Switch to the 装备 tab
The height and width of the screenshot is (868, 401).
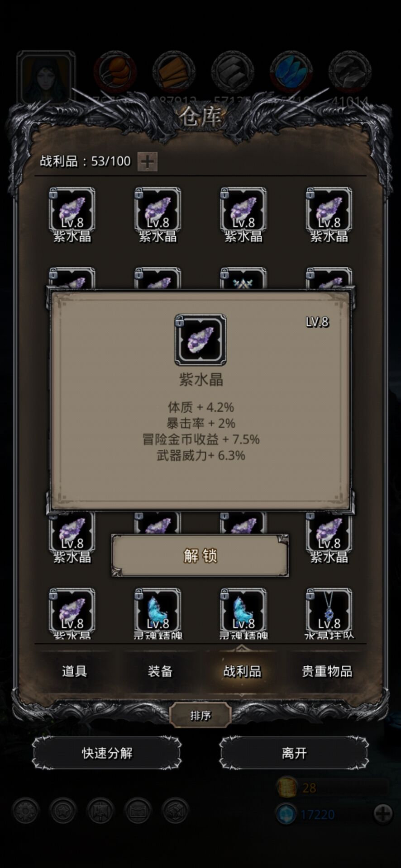tap(160, 671)
